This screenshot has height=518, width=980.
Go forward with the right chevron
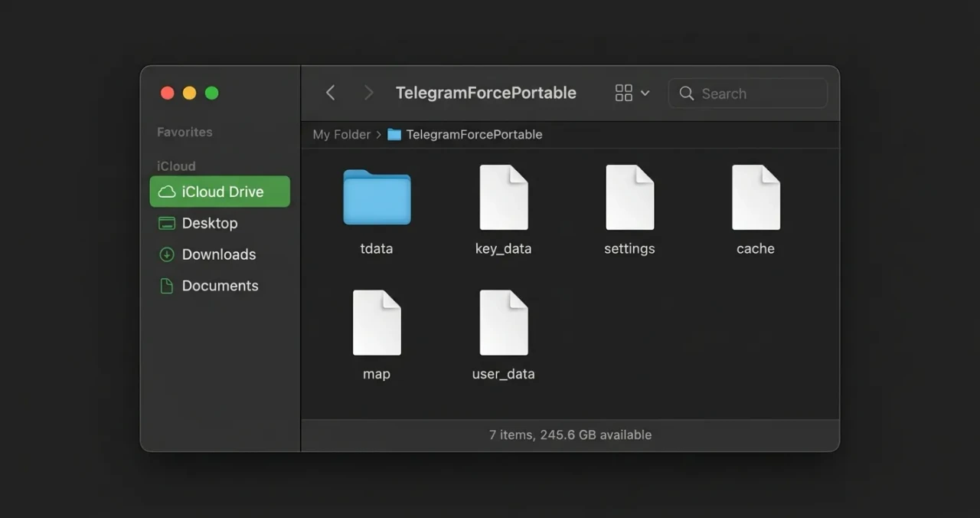point(368,93)
